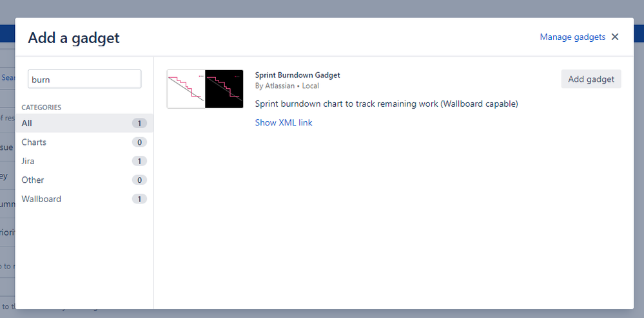The image size is (644, 318).
Task: Click the Sprint Burndown Gadget thumbnail
Action: click(x=205, y=89)
